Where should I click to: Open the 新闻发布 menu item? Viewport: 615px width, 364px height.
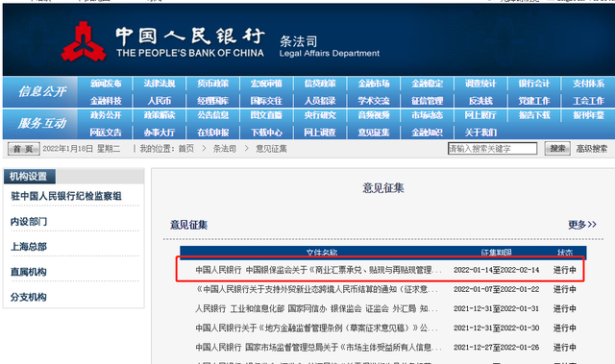106,84
